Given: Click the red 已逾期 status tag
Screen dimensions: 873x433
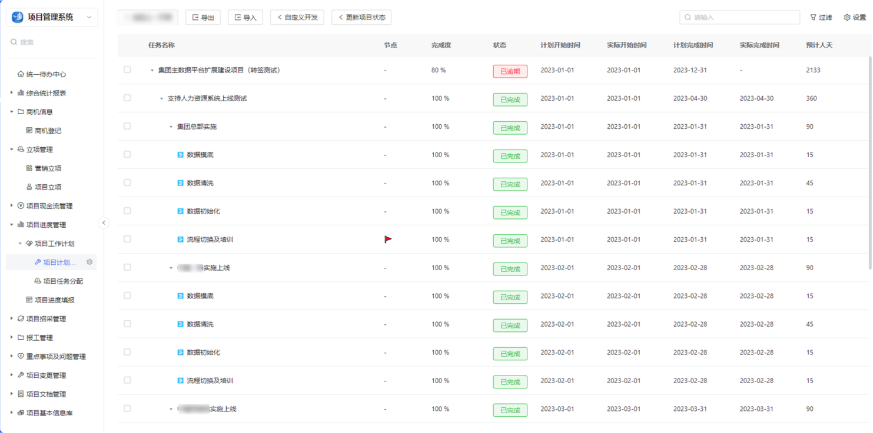Looking at the screenshot, I should click(509, 71).
